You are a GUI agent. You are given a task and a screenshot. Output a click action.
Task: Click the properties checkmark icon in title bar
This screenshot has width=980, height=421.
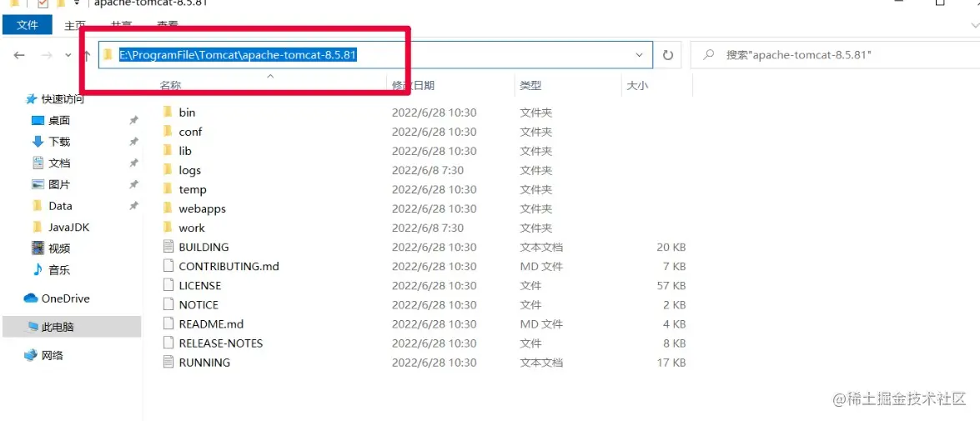(x=43, y=3)
